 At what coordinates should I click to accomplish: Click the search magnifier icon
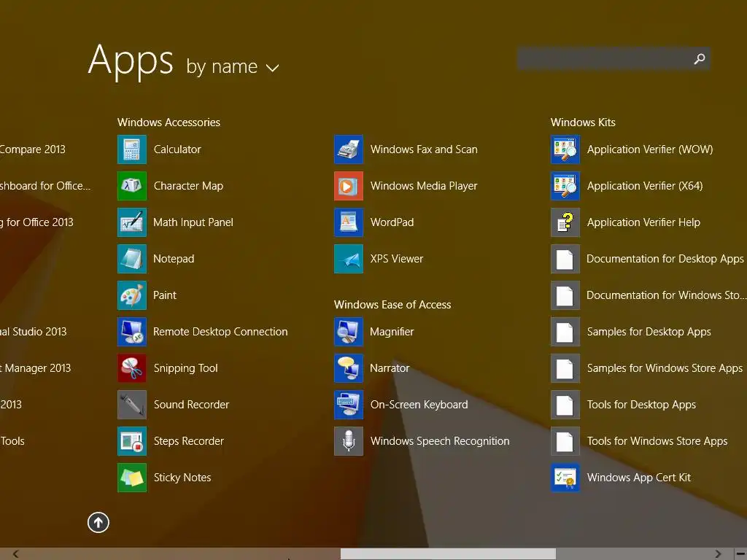(x=700, y=58)
